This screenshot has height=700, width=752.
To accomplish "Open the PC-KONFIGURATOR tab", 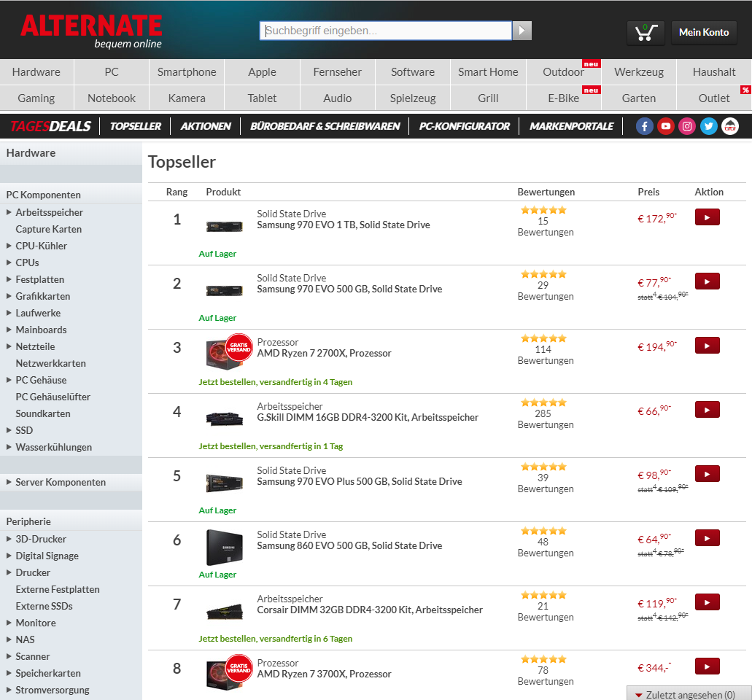I will pyautogui.click(x=464, y=126).
